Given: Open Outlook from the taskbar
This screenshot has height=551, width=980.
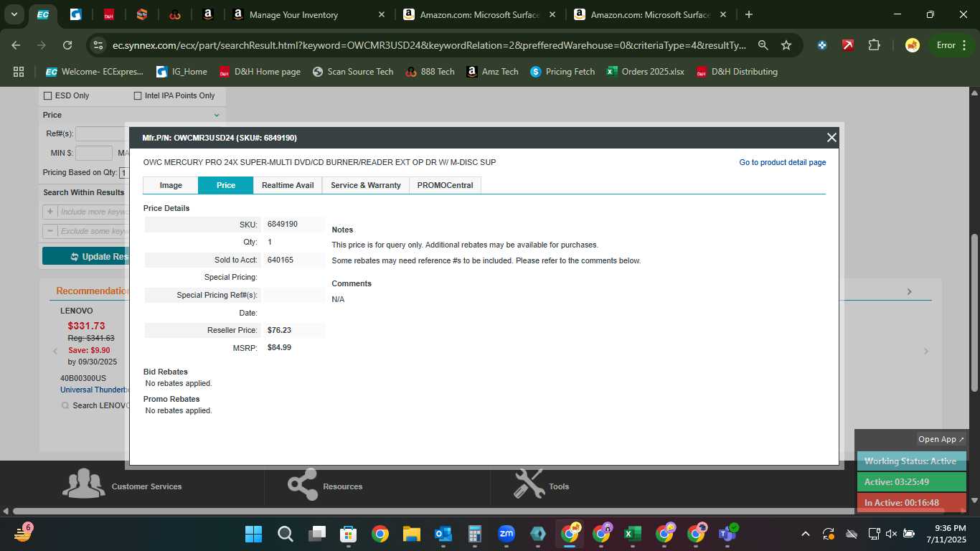Looking at the screenshot, I should 443,534.
